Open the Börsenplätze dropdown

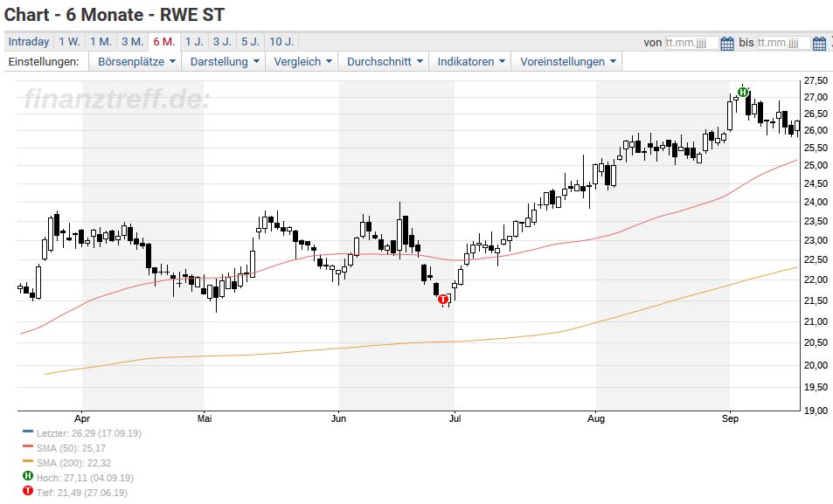136,62
